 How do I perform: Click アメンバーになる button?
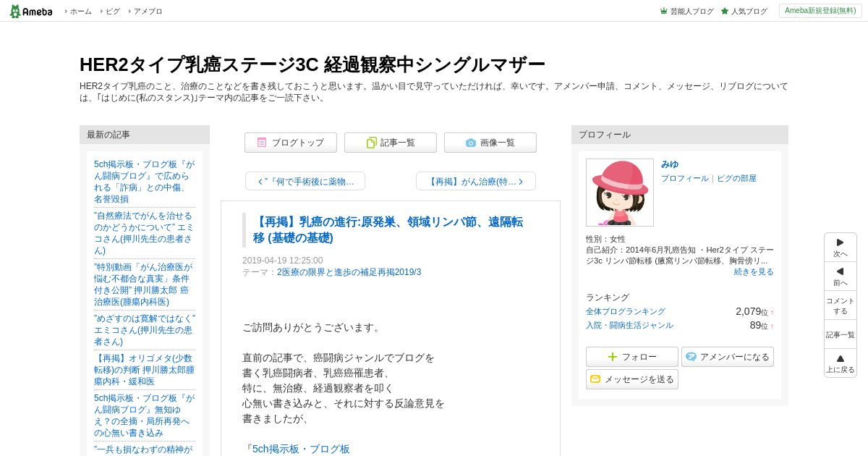click(x=728, y=357)
